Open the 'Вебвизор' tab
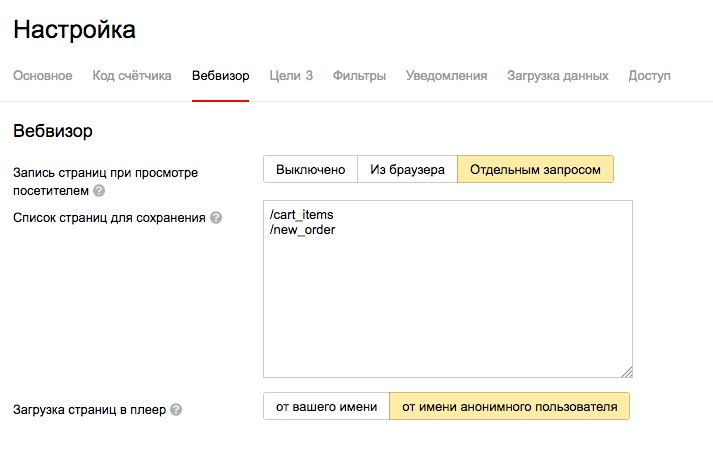The width and height of the screenshot is (713, 475). pyautogui.click(x=221, y=75)
